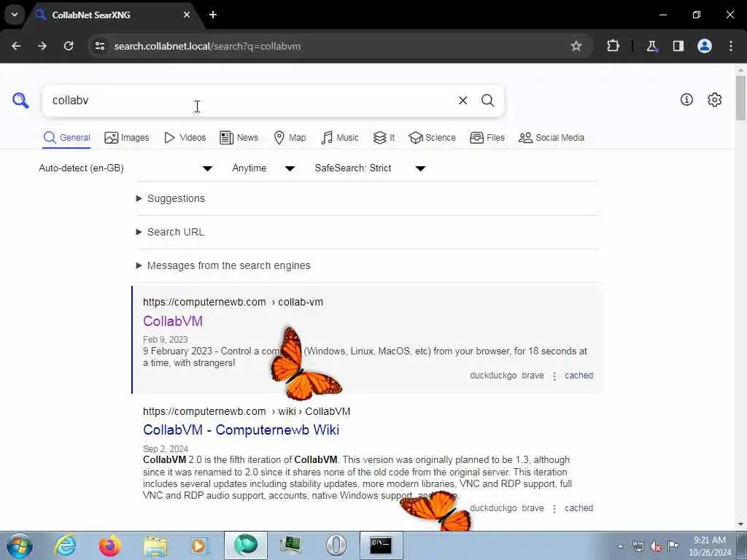Open the command prompt taskbar window
The width and height of the screenshot is (747, 560).
(x=381, y=545)
